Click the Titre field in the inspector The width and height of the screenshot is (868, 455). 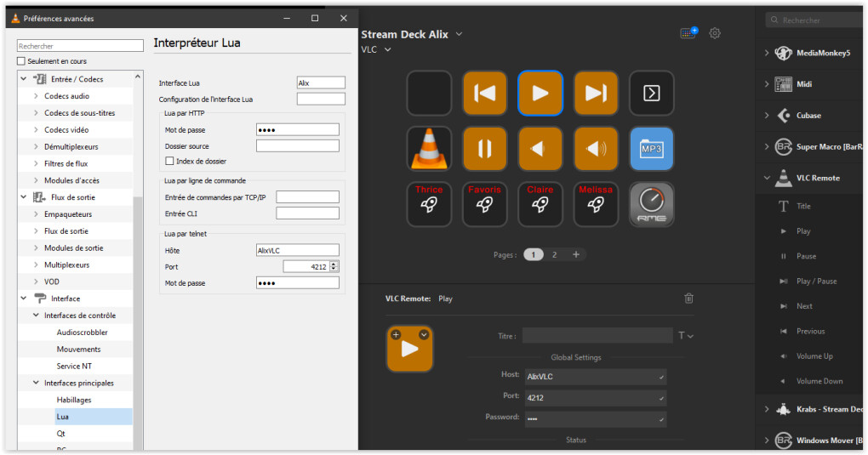click(597, 335)
